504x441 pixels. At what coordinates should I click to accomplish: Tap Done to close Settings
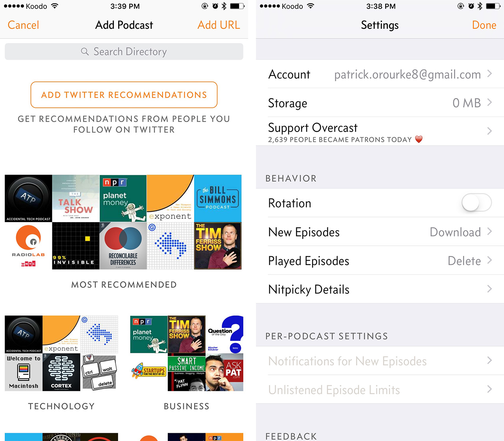click(484, 25)
